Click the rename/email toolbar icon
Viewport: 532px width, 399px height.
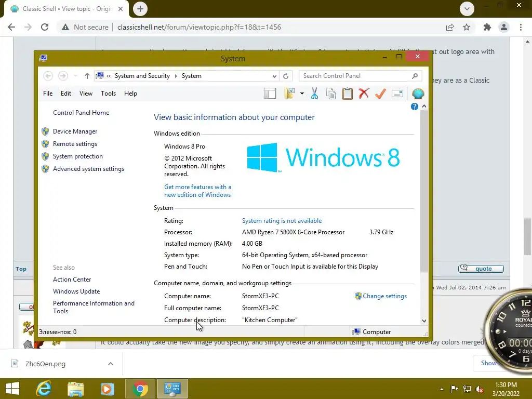coord(397,94)
